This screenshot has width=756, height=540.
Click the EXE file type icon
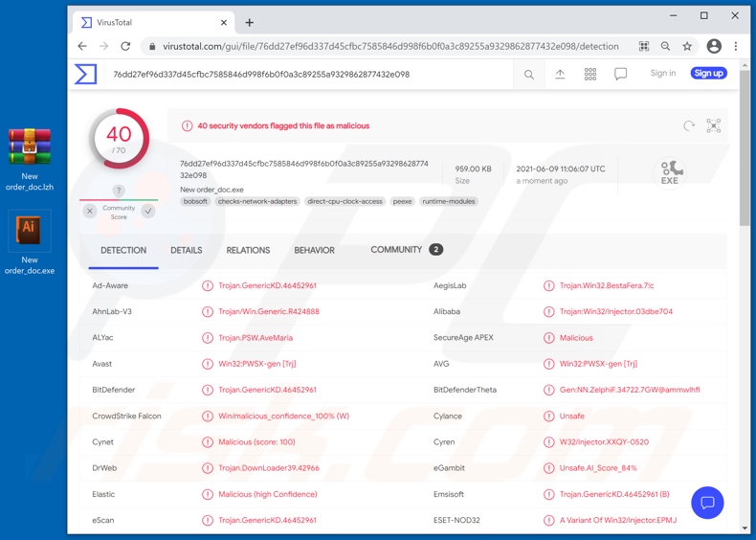(670, 172)
